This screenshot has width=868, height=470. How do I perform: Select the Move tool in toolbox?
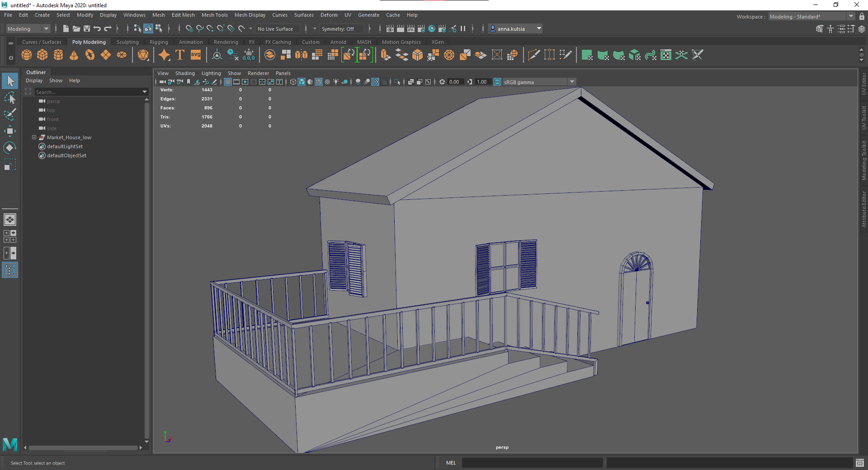10,131
